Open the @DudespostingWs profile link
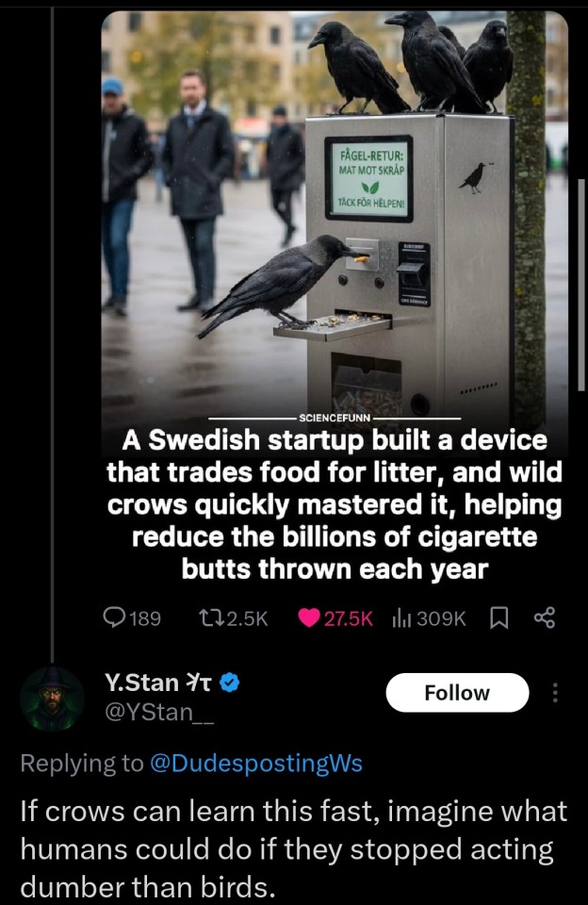This screenshot has height=905, width=588. pyautogui.click(x=256, y=763)
